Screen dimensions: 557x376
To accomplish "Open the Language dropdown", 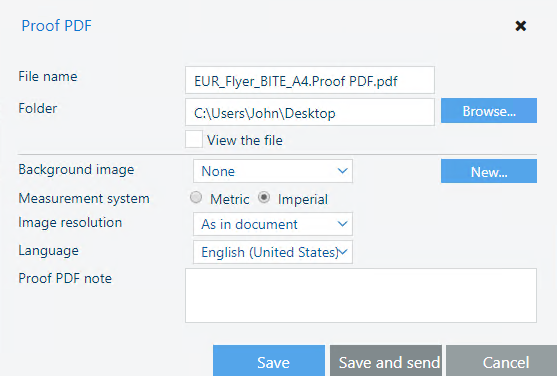I will (273, 252).
